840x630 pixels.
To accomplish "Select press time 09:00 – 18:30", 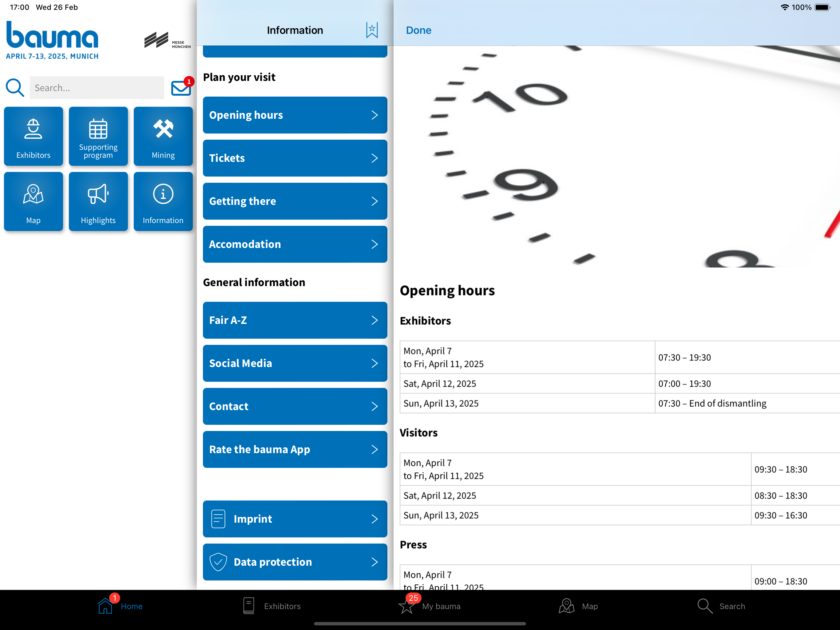I will point(781,582).
